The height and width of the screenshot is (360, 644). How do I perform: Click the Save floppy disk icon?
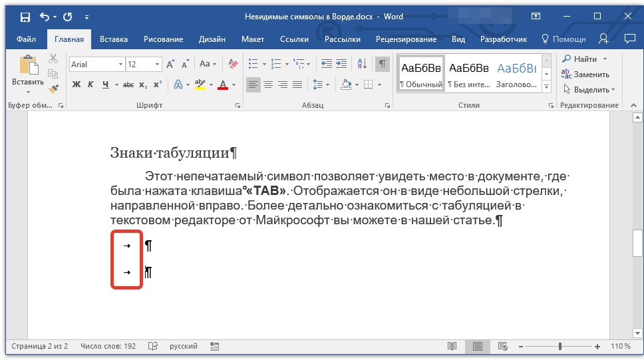[25, 17]
